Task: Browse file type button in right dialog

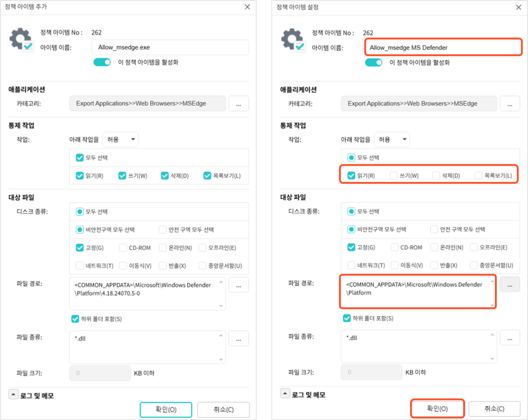Action: point(510,338)
